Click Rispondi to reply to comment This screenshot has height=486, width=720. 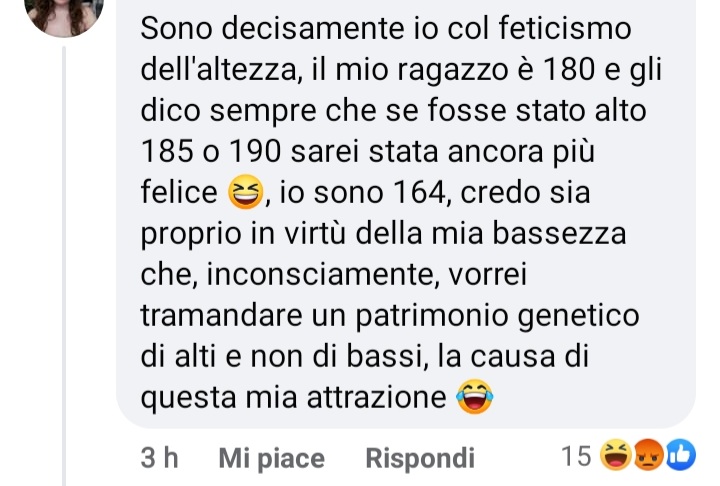420,458
